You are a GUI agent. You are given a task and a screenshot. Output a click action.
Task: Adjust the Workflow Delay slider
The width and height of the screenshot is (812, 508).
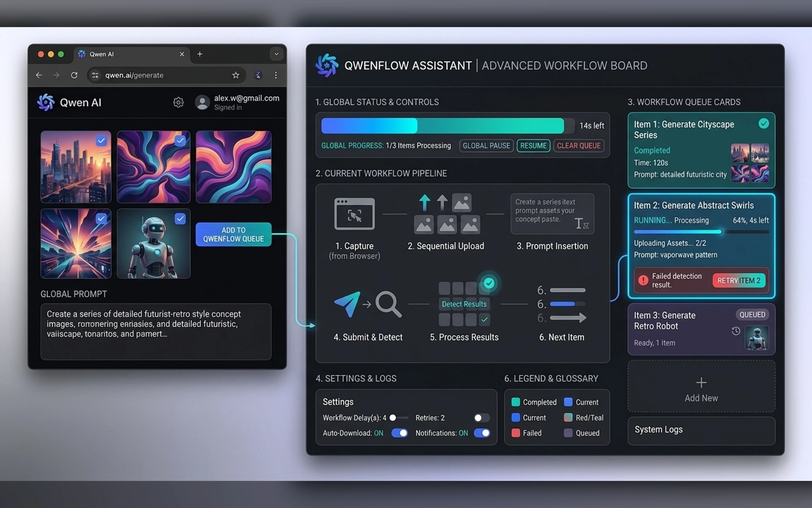399,418
